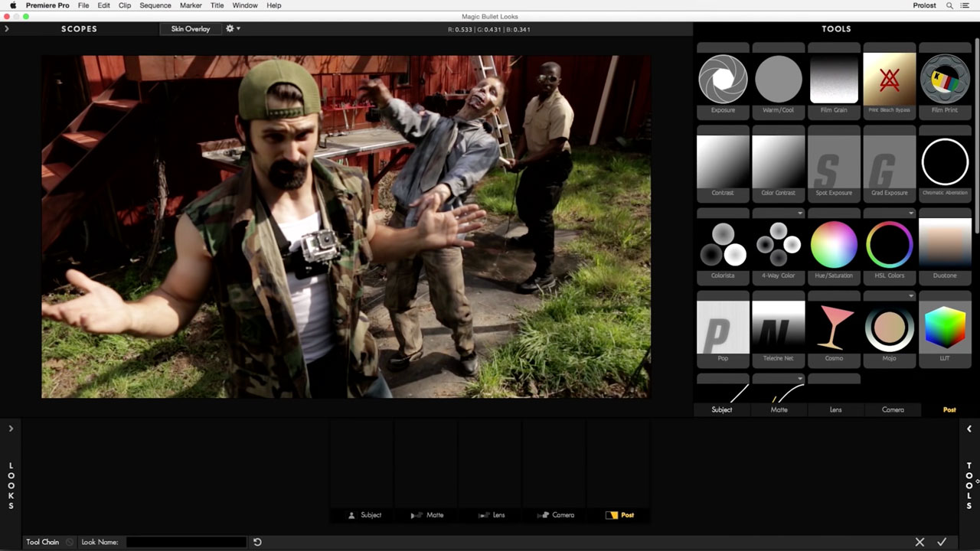The height and width of the screenshot is (551, 980).
Task: Open the Help menu
Action: click(274, 5)
